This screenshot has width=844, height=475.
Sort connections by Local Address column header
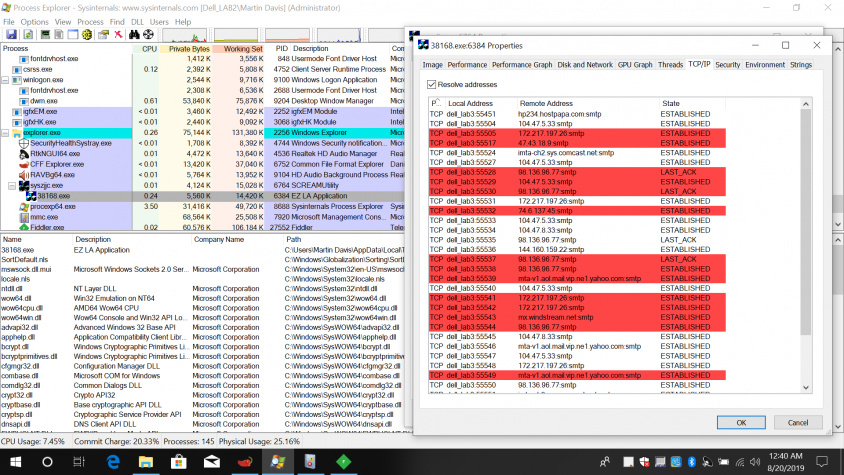pyautogui.click(x=480, y=103)
